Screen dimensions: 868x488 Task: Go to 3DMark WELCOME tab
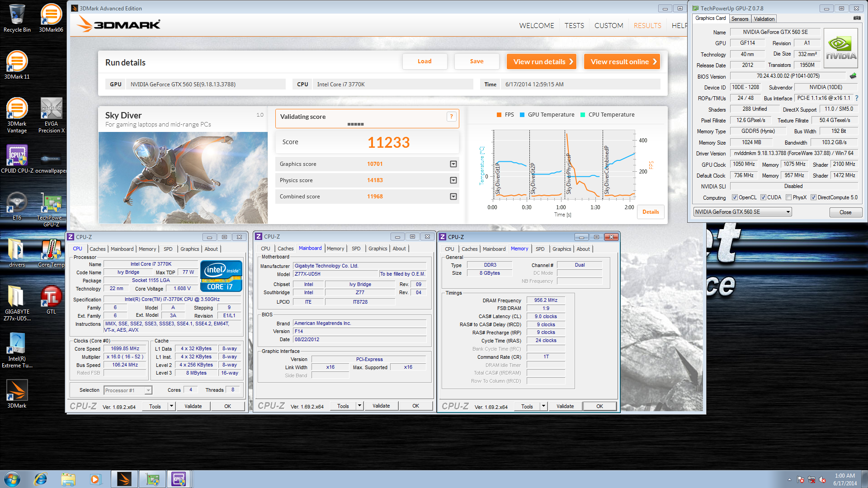[x=537, y=26]
